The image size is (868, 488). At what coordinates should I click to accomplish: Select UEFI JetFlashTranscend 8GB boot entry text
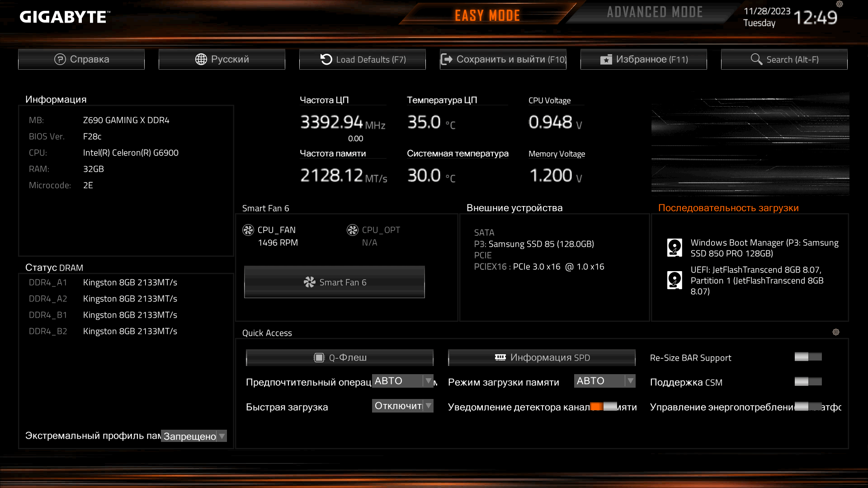(x=757, y=281)
